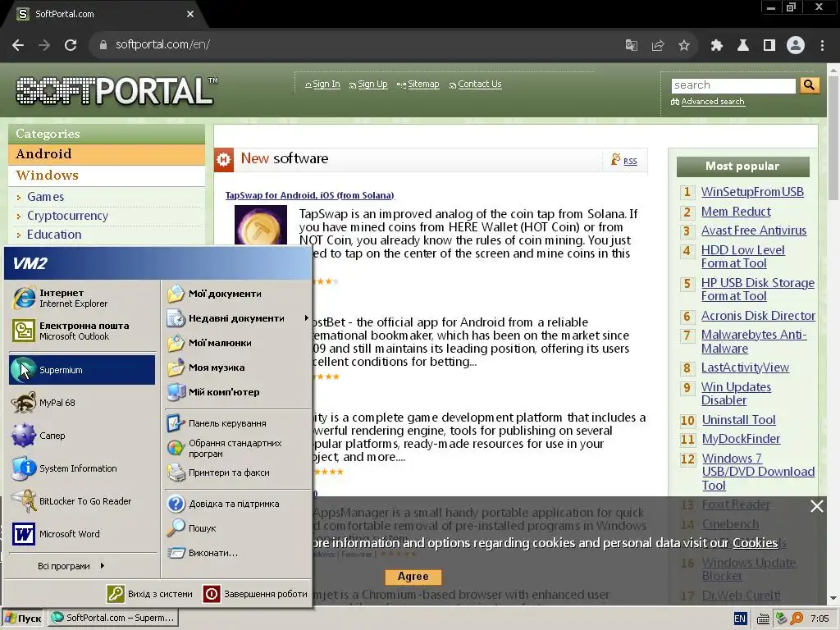840x630 pixels.
Task: Open the Education category
Action: pyautogui.click(x=54, y=234)
